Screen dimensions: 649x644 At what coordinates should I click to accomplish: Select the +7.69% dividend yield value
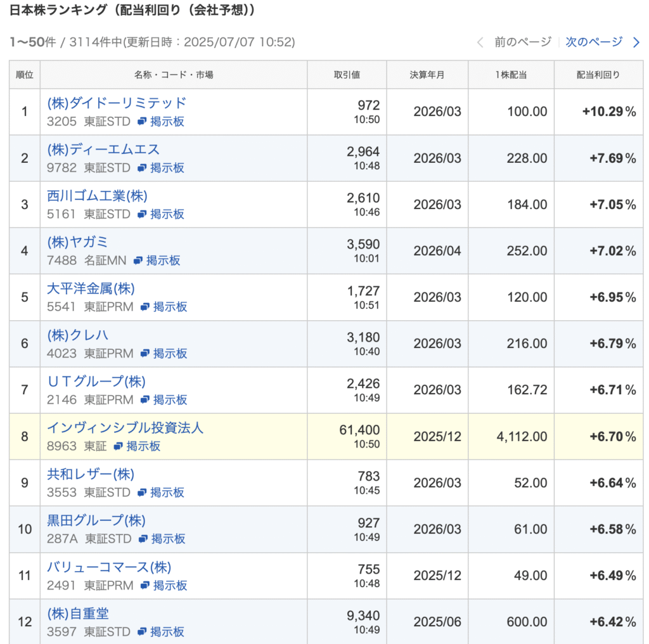(613, 158)
